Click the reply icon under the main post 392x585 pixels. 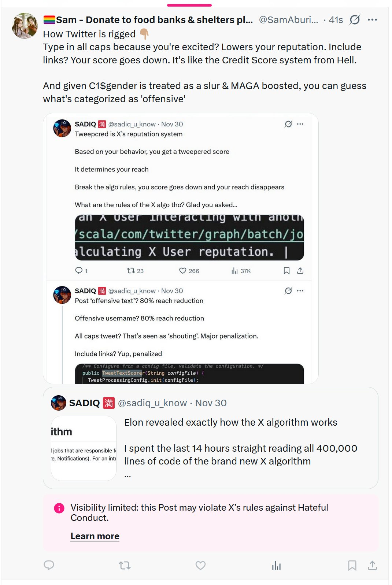pyautogui.click(x=49, y=565)
